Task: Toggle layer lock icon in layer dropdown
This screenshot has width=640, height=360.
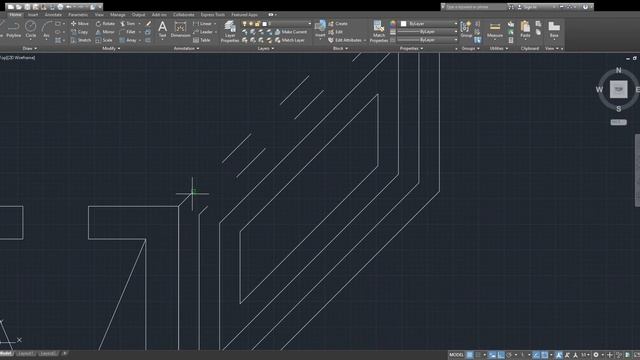Action: (x=258, y=24)
